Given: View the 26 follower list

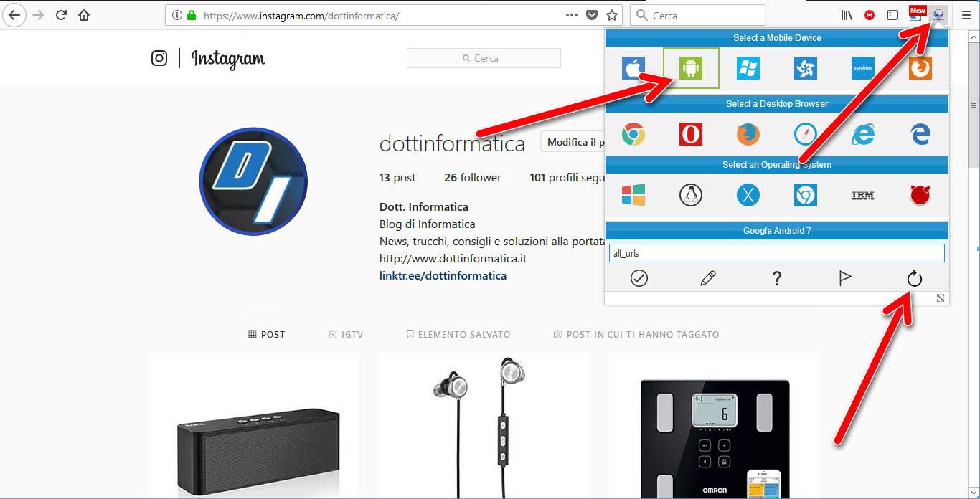Looking at the screenshot, I should (x=473, y=178).
